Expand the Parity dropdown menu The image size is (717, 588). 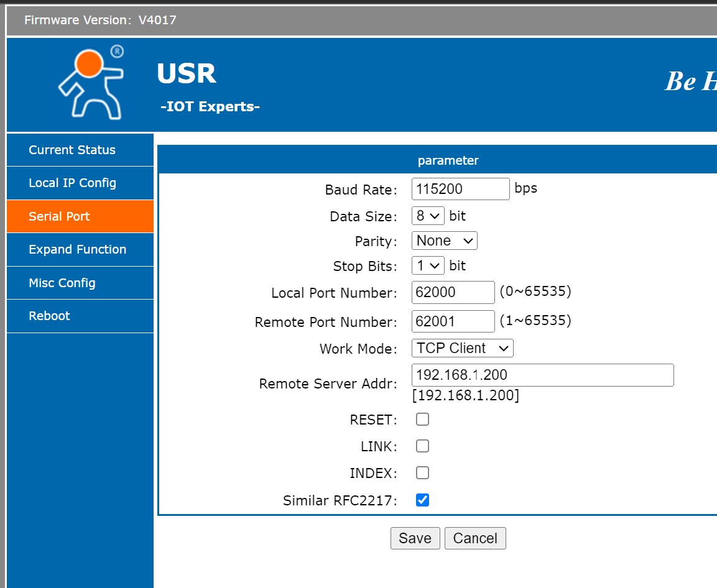click(x=444, y=241)
